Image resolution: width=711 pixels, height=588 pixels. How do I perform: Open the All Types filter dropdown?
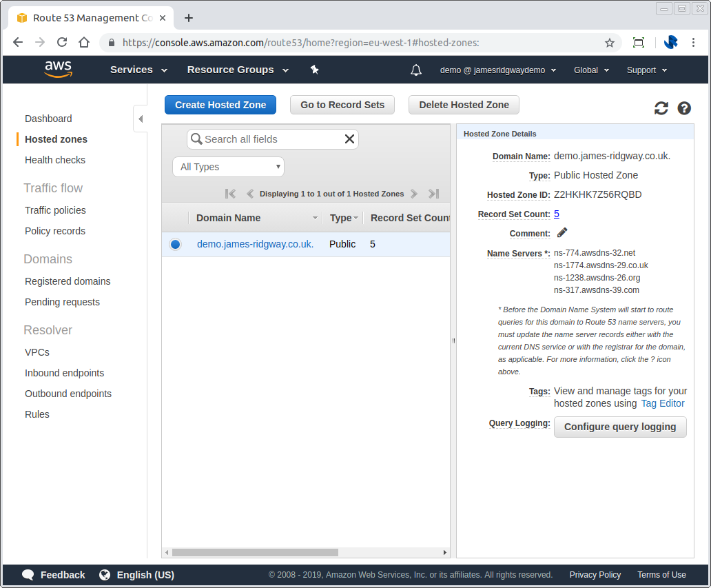click(228, 167)
